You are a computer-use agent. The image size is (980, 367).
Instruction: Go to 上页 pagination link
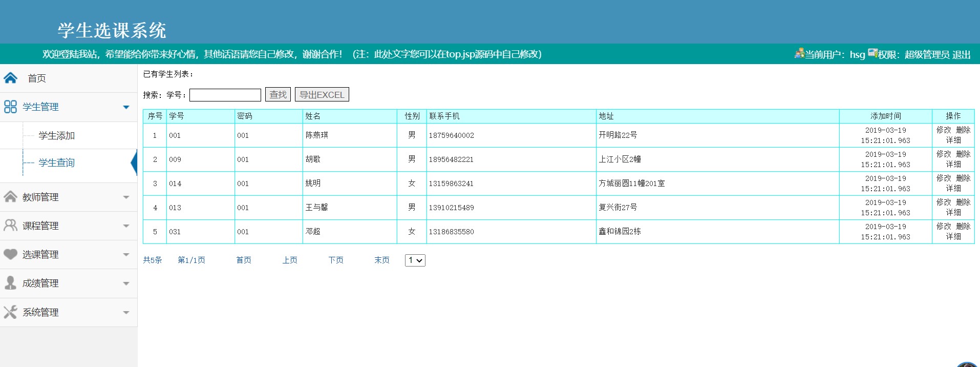tap(290, 260)
